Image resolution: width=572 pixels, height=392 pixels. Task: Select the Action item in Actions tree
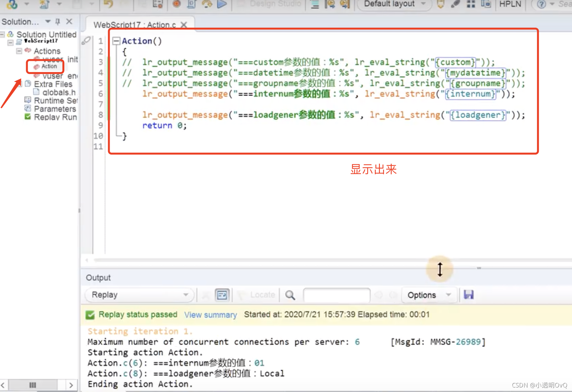49,66
